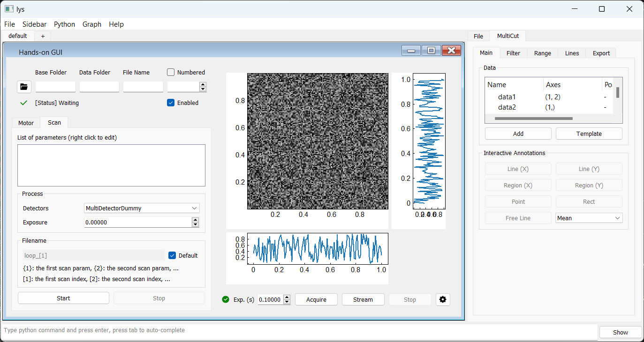Click the Python command input field
Viewport: 644px width, 342px height.
click(x=299, y=330)
